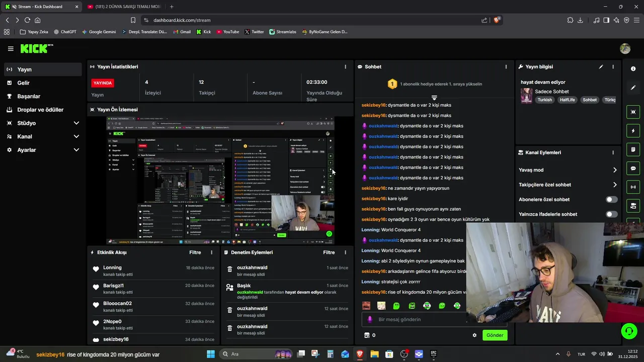
Task: Click the Turkish tag chip
Action: click(544, 100)
